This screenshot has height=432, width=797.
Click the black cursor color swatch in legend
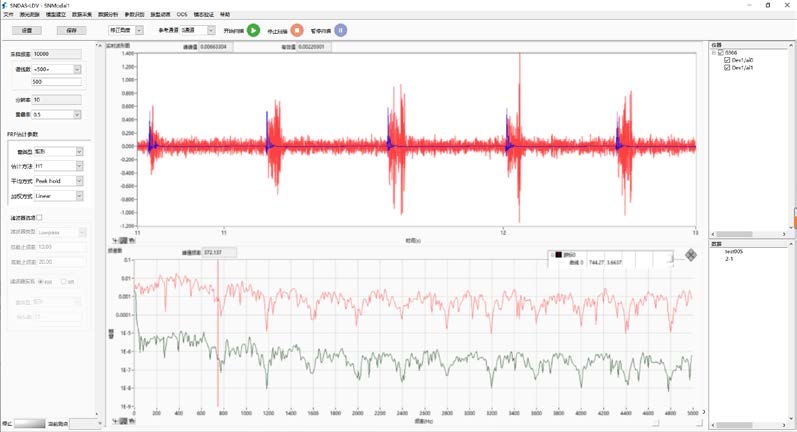(557, 256)
